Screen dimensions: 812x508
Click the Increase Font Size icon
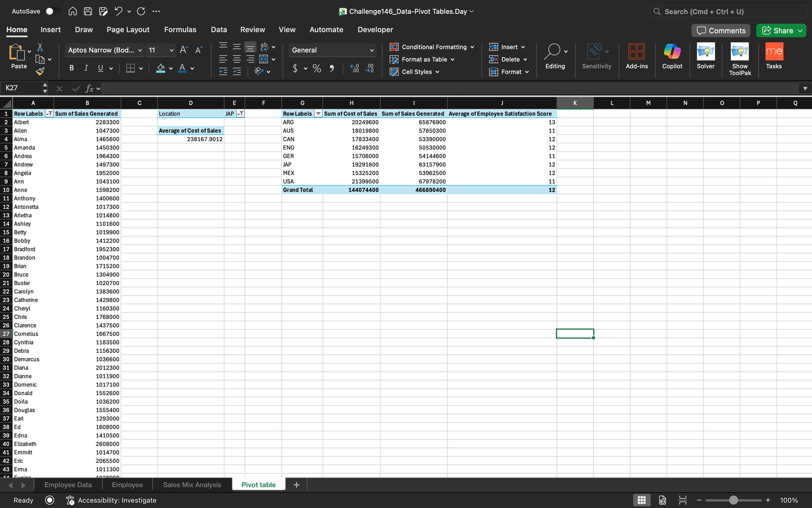point(184,50)
